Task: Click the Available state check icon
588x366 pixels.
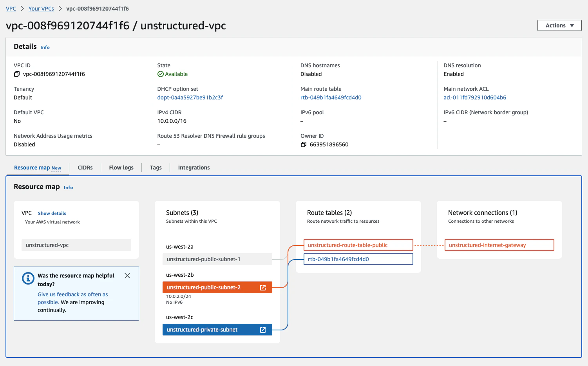Action: 161,74
